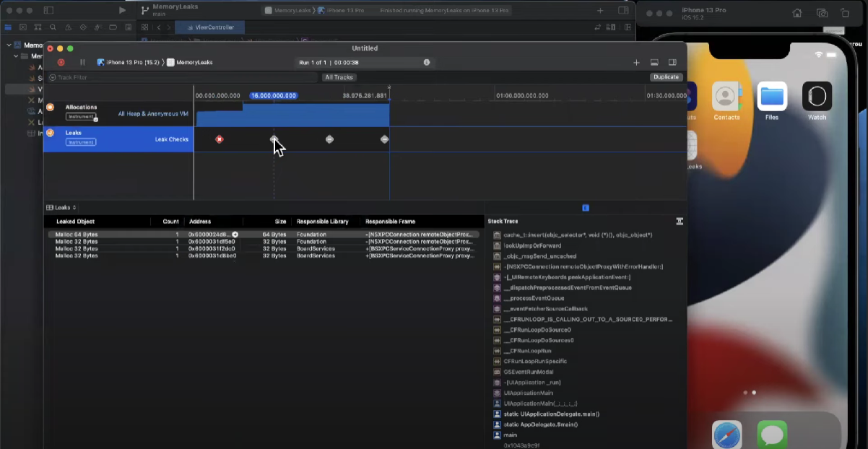Select the row with address 0x6000031d8be0

pos(264,256)
